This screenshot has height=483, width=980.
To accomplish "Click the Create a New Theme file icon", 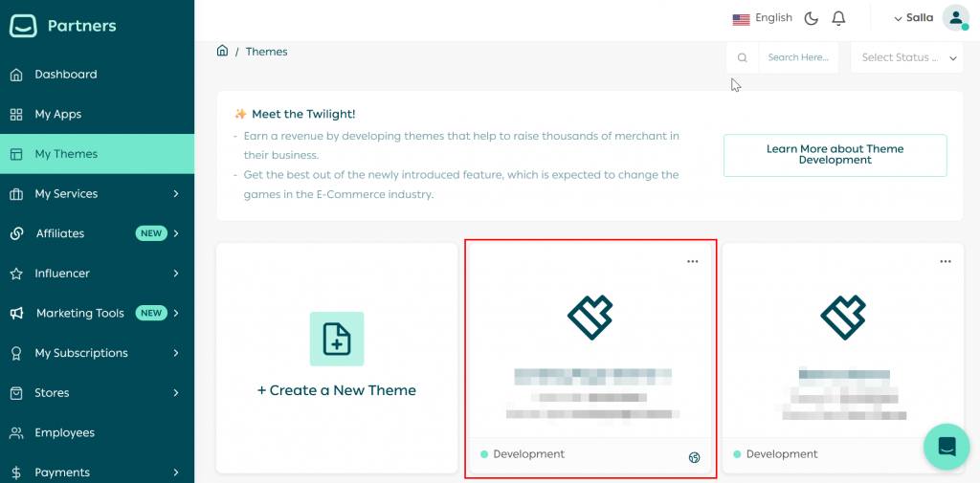I will (336, 339).
